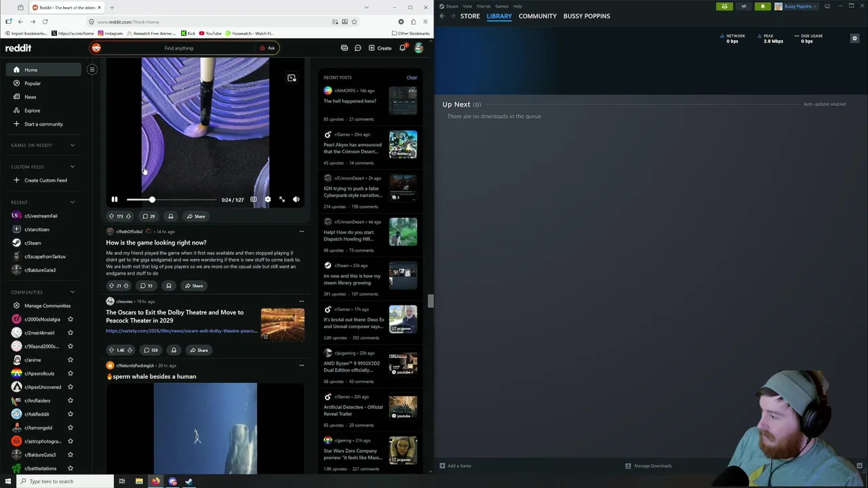Collapse the Communities section in sidebar
The height and width of the screenshot is (488, 868).
[x=73, y=292]
